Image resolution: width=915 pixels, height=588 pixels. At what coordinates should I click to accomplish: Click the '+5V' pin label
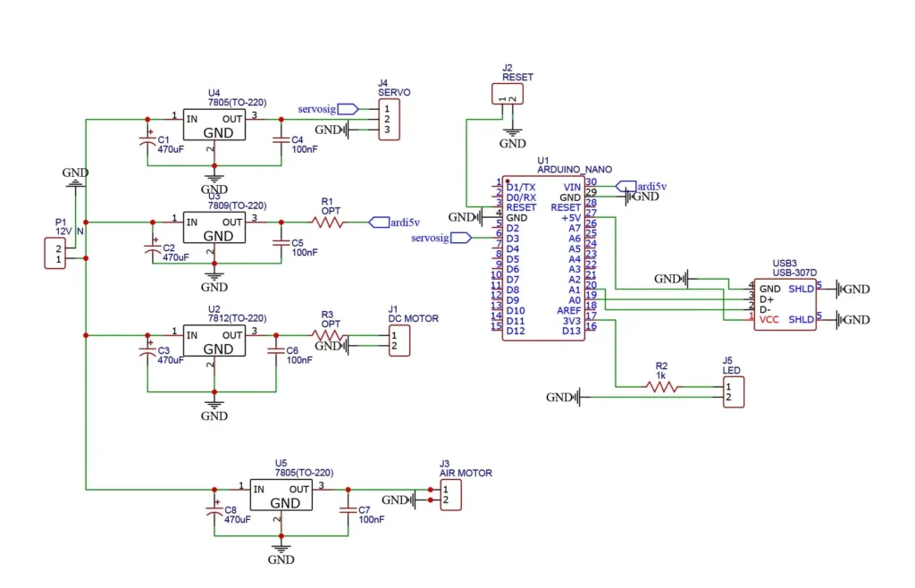coord(571,218)
